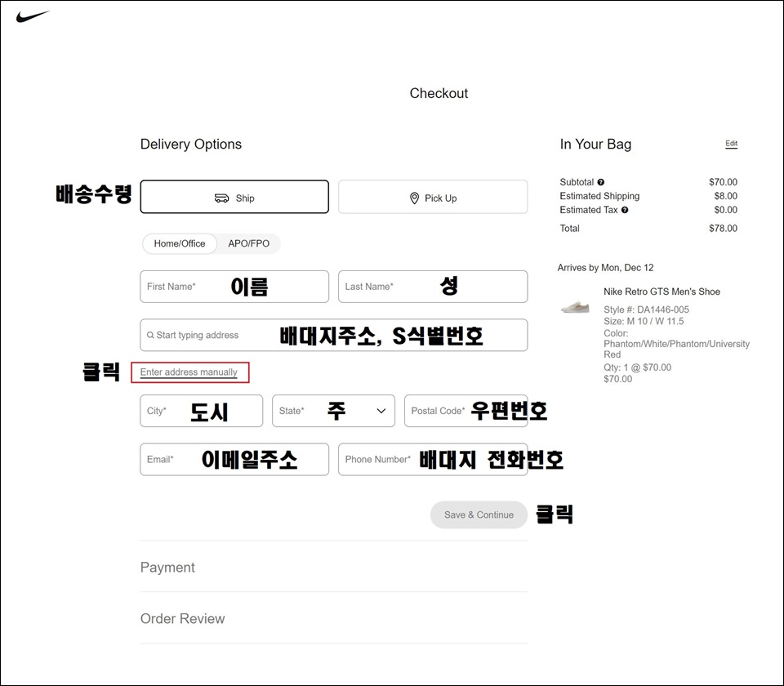
Task: Click the Edit link for your bag
Action: coord(732,144)
